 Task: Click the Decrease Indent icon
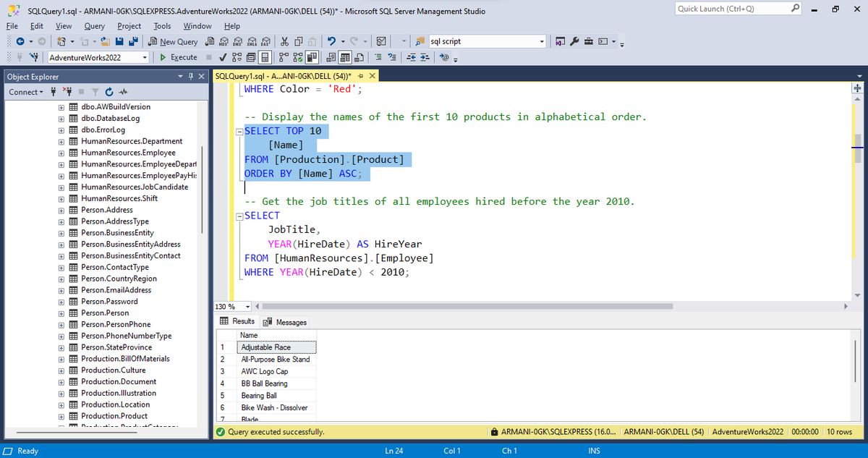412,57
